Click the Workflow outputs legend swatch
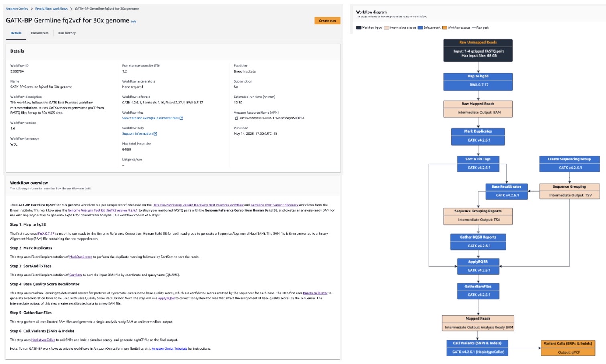Image resolution: width=606 pixels, height=364 pixels. [444, 28]
